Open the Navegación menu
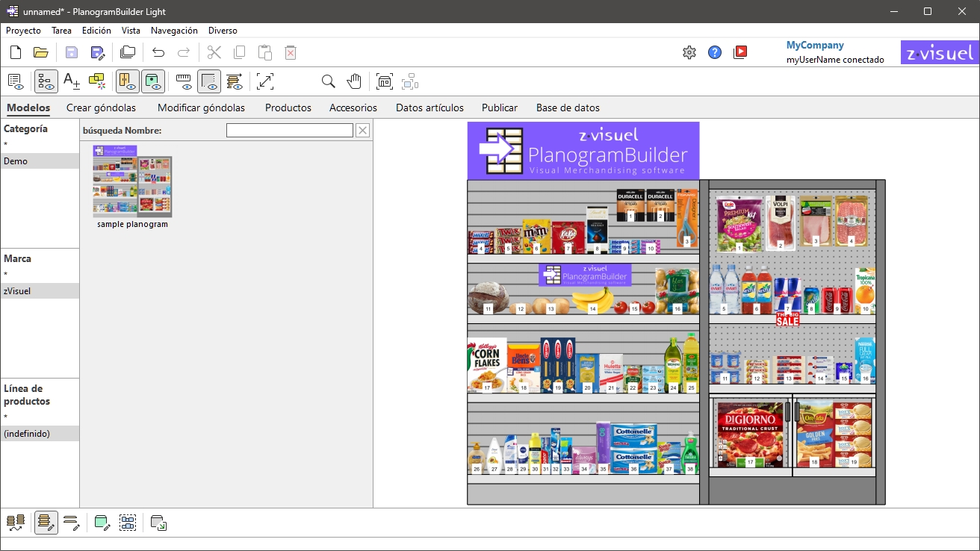The image size is (980, 551). coord(174,31)
